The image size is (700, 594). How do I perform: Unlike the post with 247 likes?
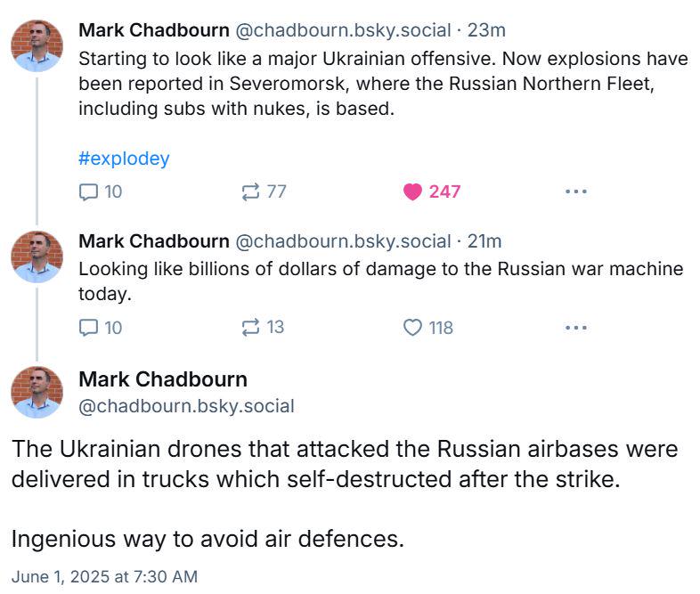412,191
